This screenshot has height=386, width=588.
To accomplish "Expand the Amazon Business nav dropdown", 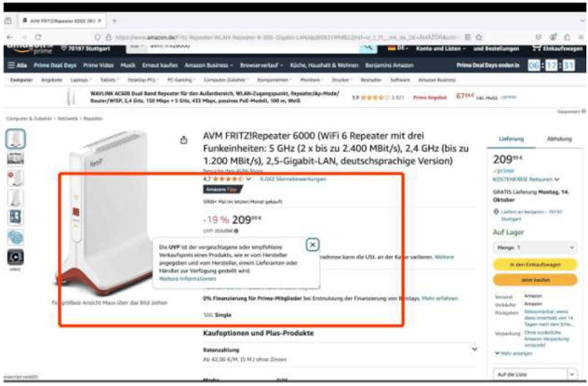I will pos(208,65).
